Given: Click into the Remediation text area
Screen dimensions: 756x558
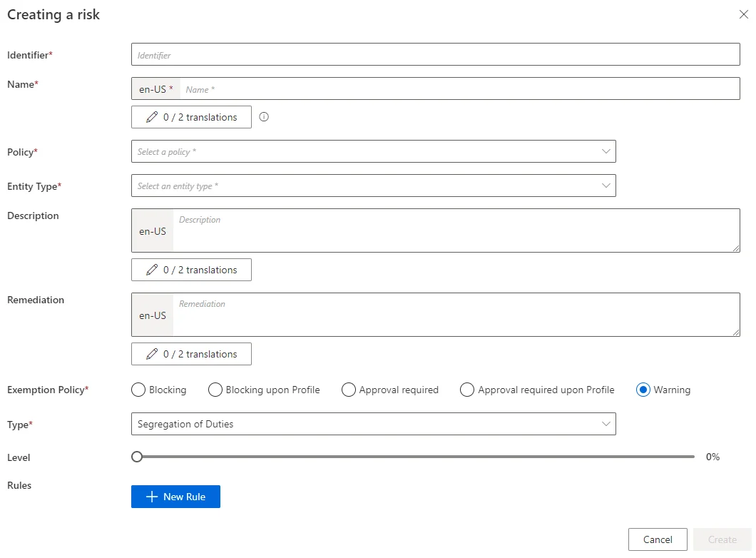Looking at the screenshot, I should pos(456,315).
